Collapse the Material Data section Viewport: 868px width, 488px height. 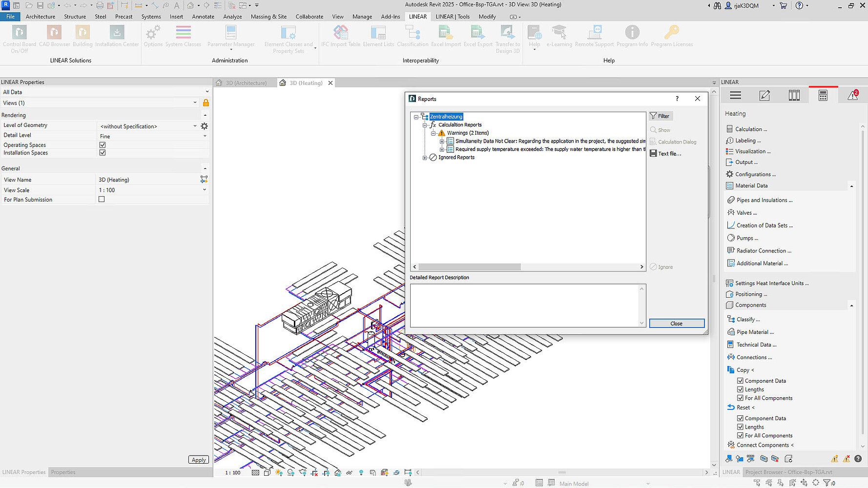(851, 186)
